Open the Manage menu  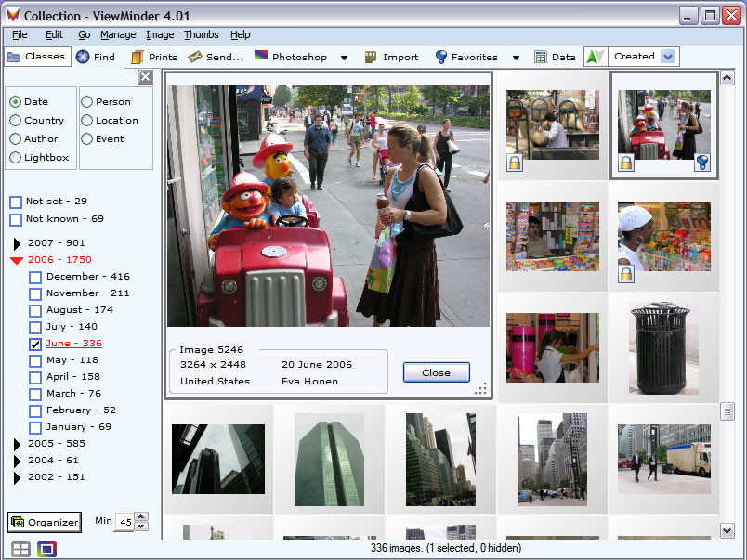118,34
